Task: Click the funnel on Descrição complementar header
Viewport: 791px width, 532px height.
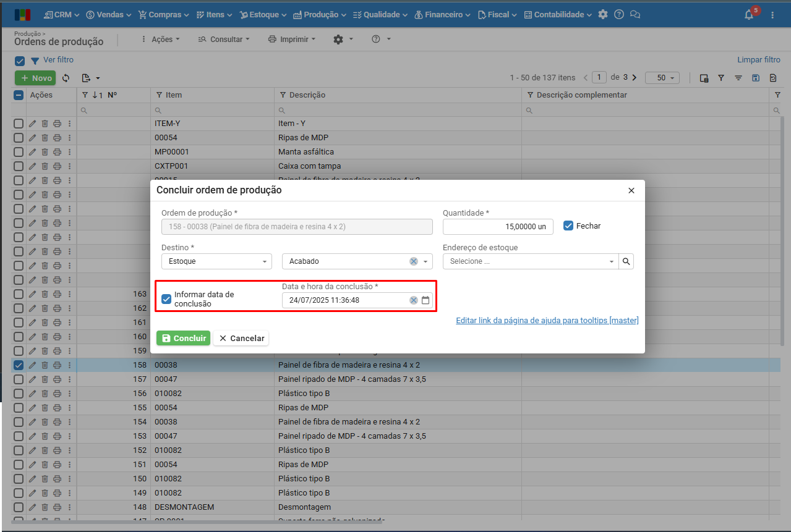Action: (x=531, y=95)
